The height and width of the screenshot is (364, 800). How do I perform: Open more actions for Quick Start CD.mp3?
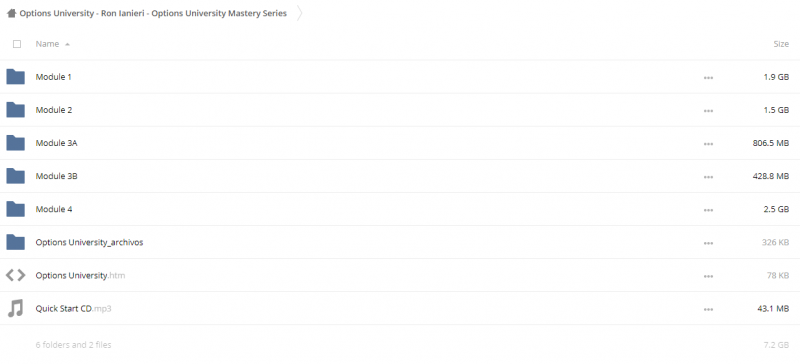coord(708,309)
